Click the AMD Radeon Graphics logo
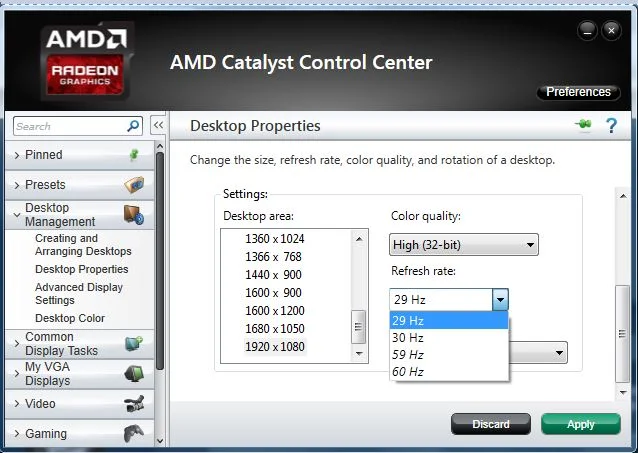Image resolution: width=638 pixels, height=453 pixels. 87,61
